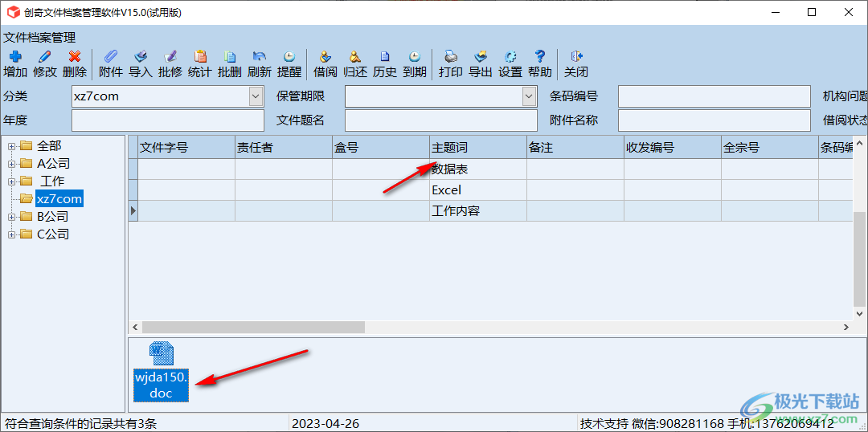Click the 责任者 column header
The width and height of the screenshot is (868, 432).
[x=284, y=147]
